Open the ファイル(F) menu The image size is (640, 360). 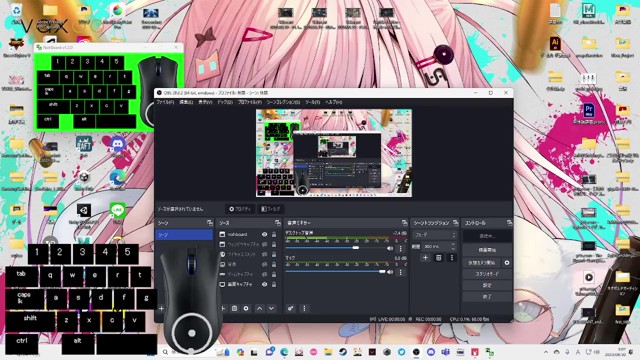(165, 102)
